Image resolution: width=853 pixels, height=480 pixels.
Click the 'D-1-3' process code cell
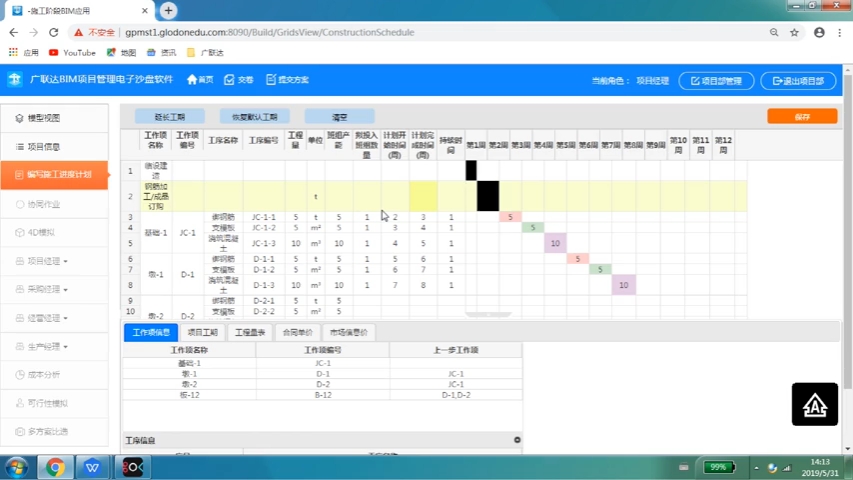[264, 285]
